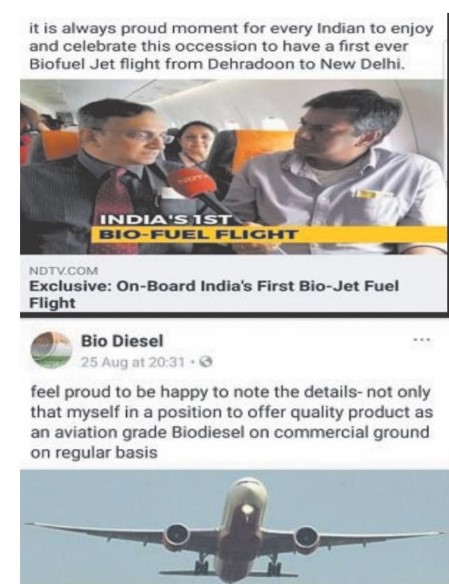Click the airplane's right engine in photo
Viewport: 449px width, 584px height.
(x=306, y=538)
